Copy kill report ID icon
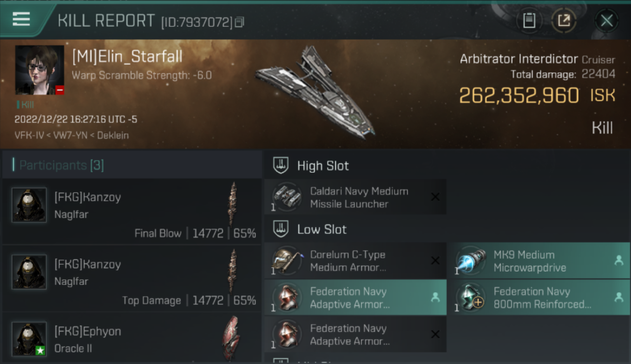Viewport: 631px width, 364px height. point(239,22)
